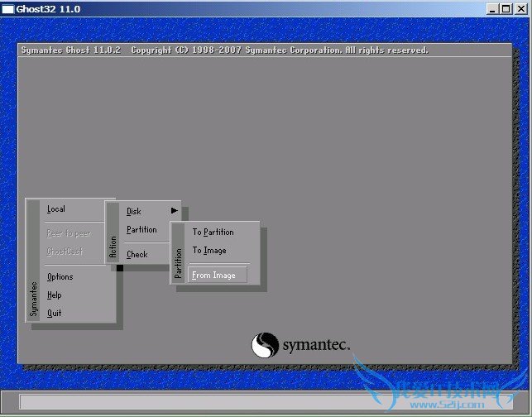
Task: Select Partition in the Action menu
Action: 141,230
